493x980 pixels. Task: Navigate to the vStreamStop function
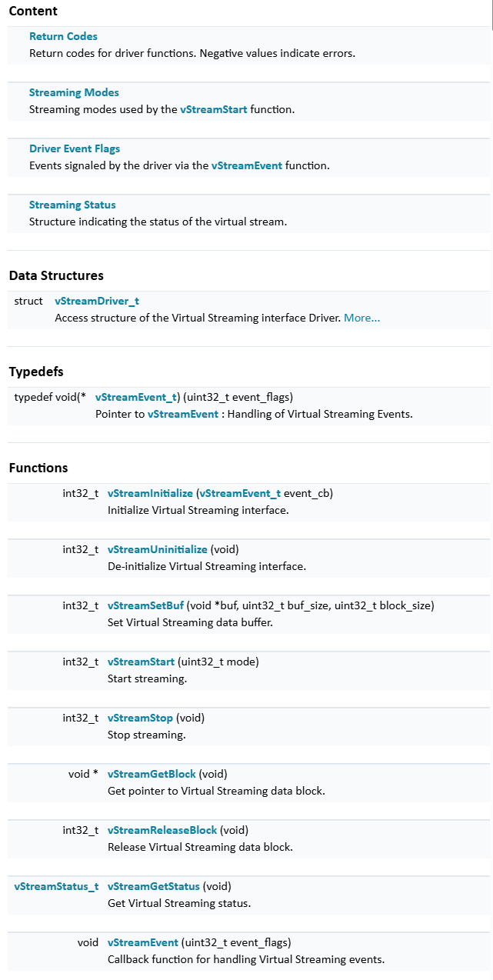click(140, 718)
